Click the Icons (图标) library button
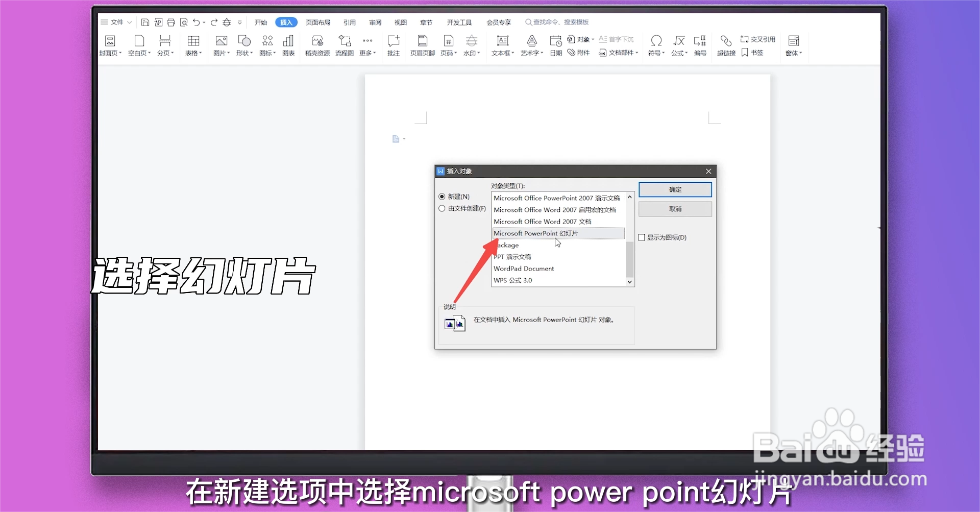Image resolution: width=980 pixels, height=512 pixels. [267, 45]
